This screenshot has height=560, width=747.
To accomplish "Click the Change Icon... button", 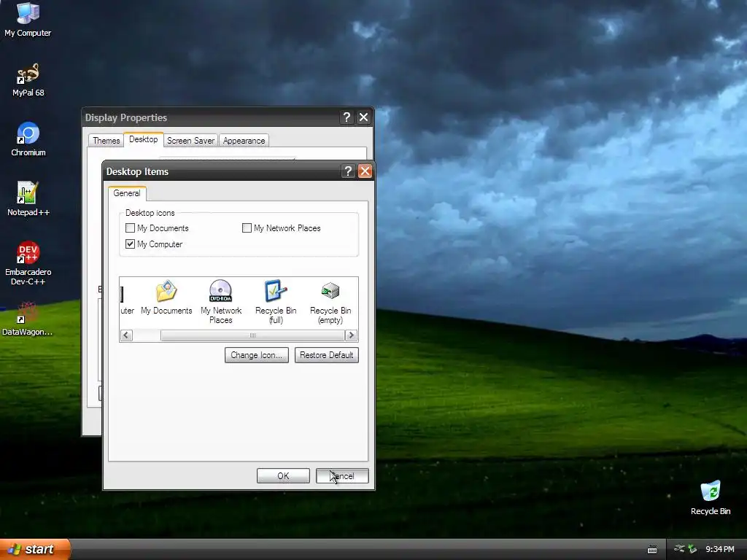I will (257, 355).
